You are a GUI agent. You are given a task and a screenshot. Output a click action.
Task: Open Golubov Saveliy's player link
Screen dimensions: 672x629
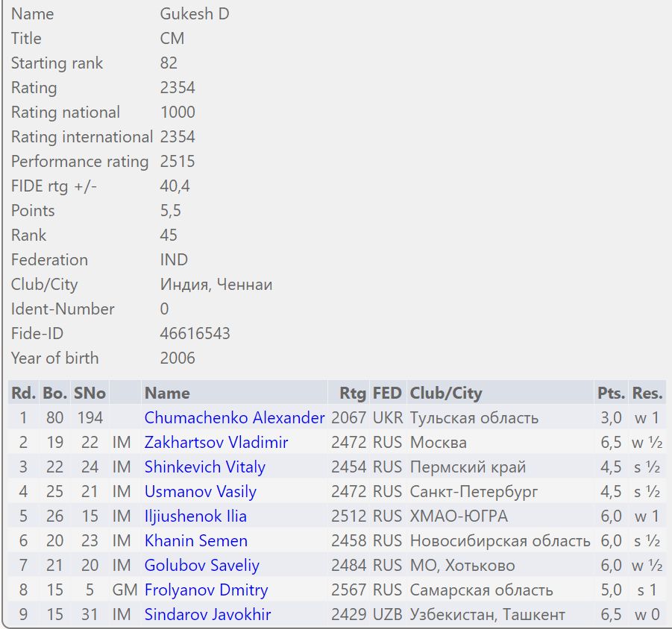(x=202, y=565)
